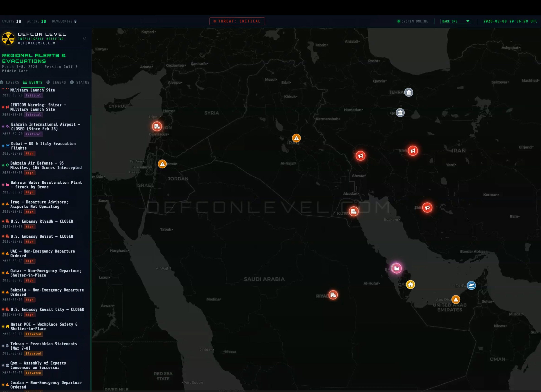541x392 pixels.
Task: Select the Isfahan megaphone warning marker
Action: coord(413,151)
